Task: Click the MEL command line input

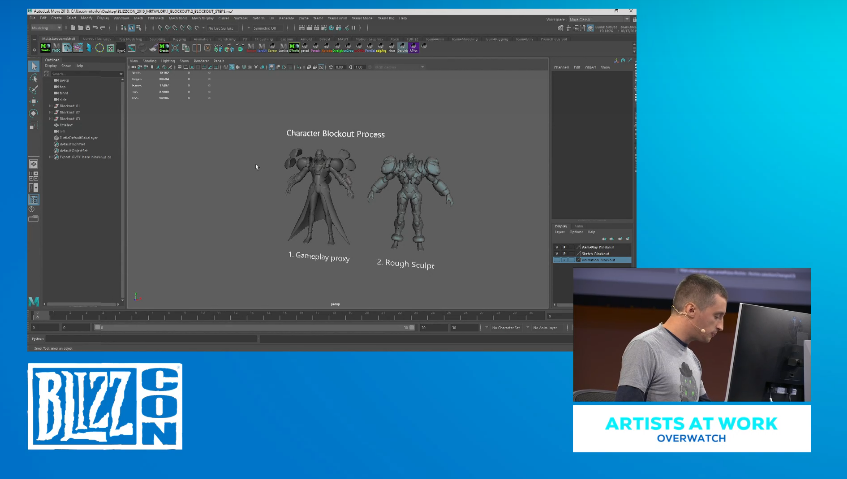Action: [151, 339]
